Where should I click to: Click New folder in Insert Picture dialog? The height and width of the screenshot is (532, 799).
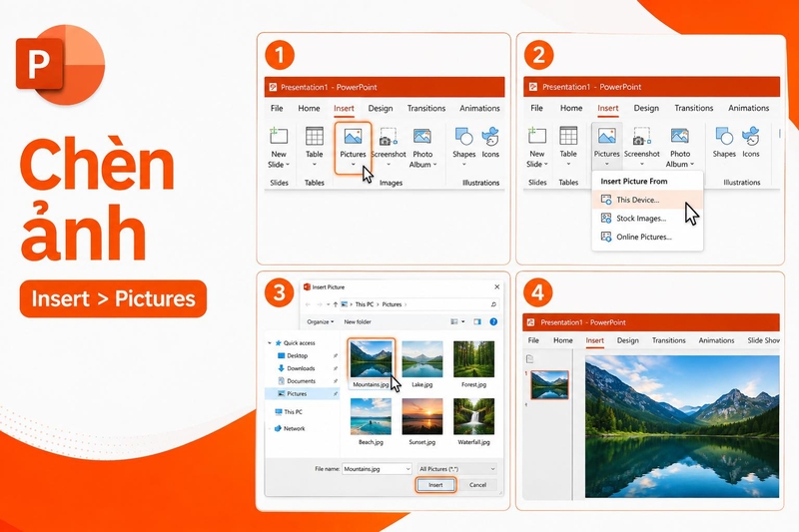pyautogui.click(x=358, y=321)
